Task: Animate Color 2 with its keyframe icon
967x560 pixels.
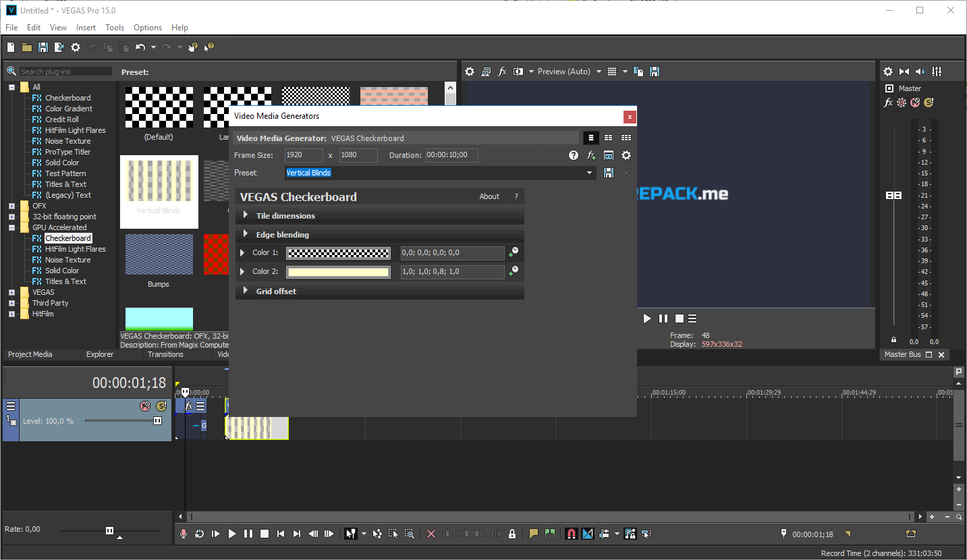Action: tap(514, 272)
